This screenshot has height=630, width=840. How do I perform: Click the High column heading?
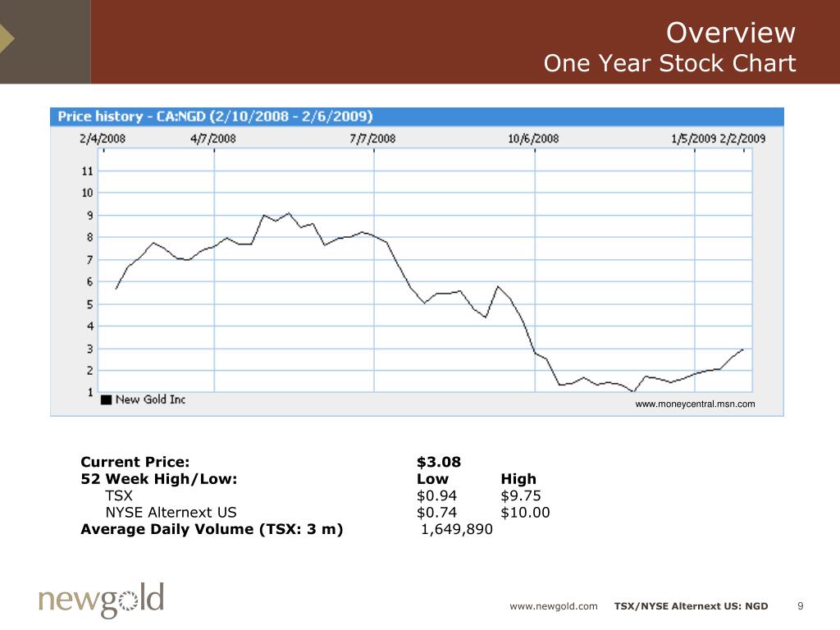pyautogui.click(x=518, y=479)
